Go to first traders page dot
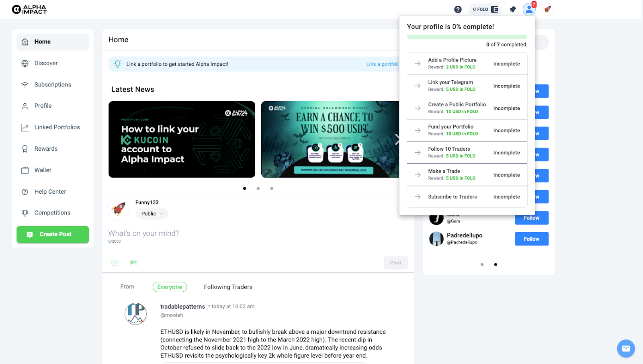Viewport: 643px width, 364px height. coord(482,264)
